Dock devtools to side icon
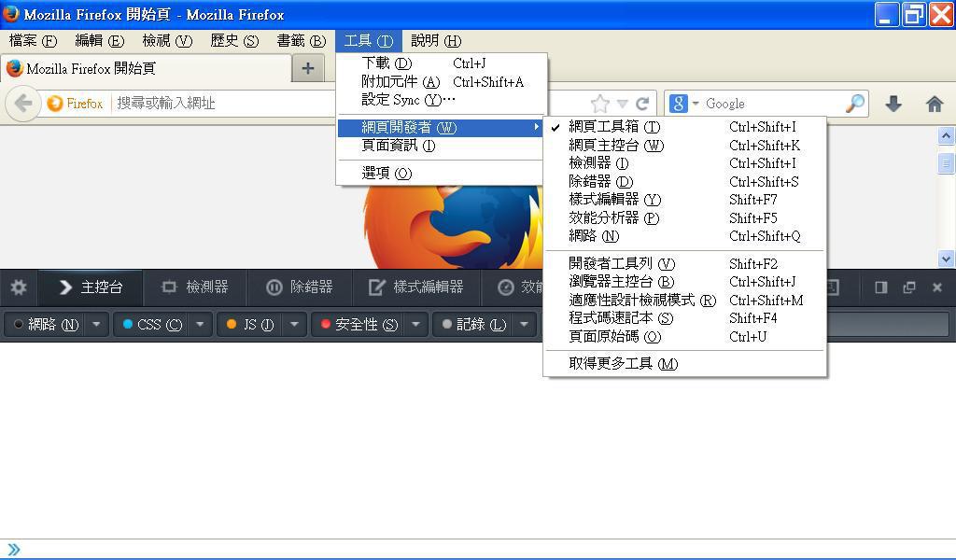This screenshot has height=560, width=956. point(881,287)
